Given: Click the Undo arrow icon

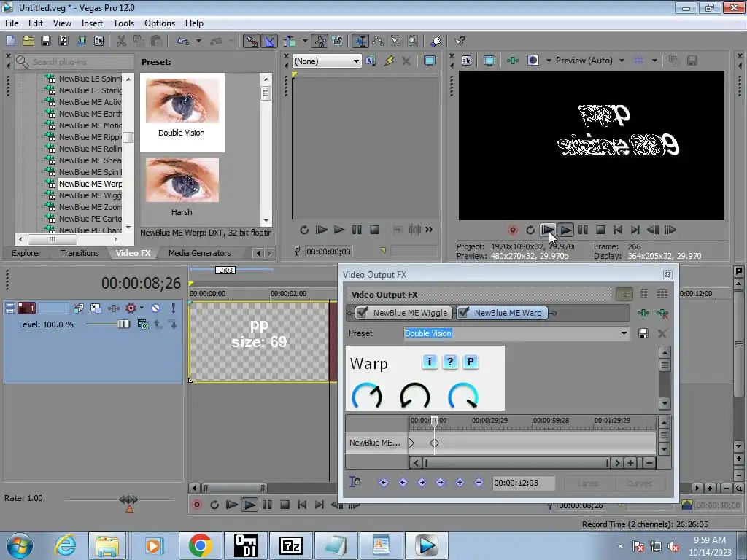Looking at the screenshot, I should click(183, 42).
